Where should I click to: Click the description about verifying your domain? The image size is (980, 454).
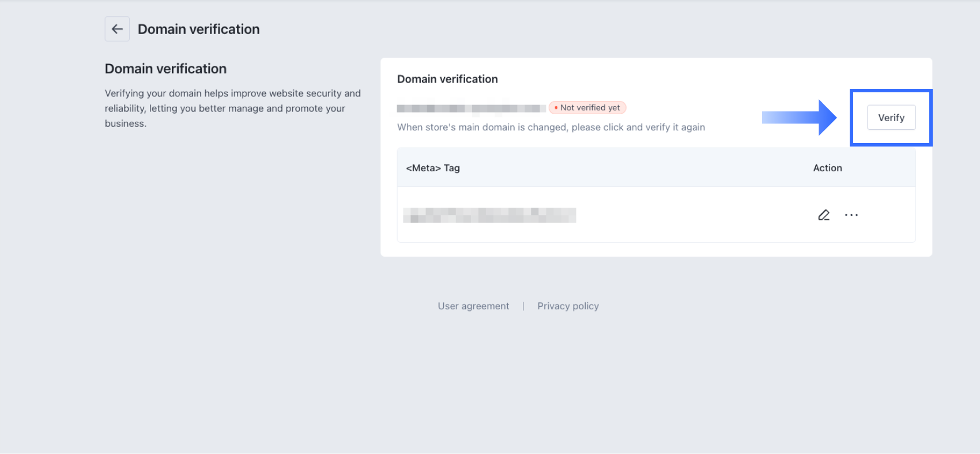tap(232, 108)
